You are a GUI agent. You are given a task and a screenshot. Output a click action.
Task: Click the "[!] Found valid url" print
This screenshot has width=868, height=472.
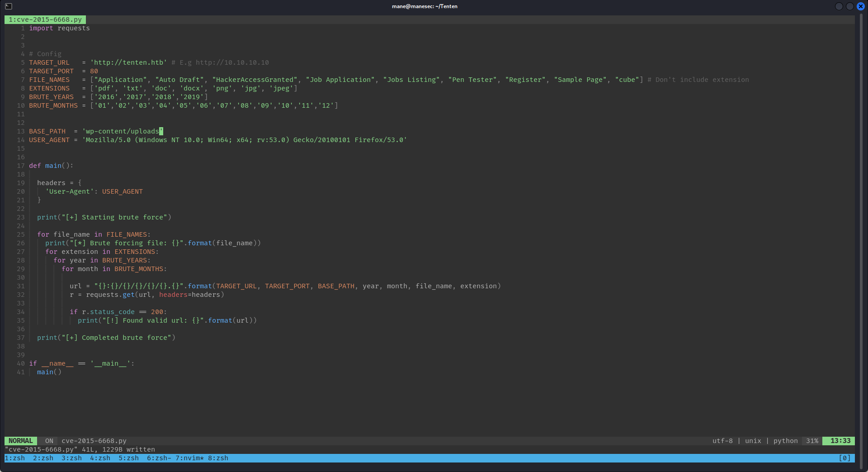pyautogui.click(x=167, y=320)
